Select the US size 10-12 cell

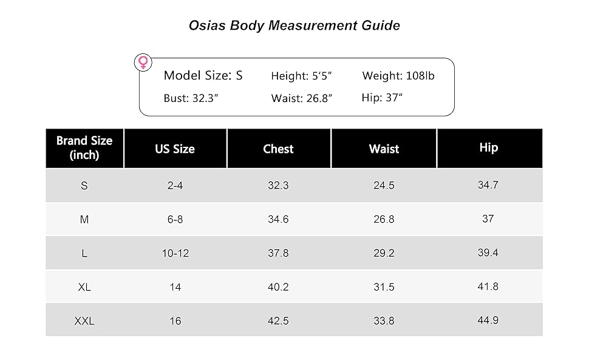pos(175,253)
